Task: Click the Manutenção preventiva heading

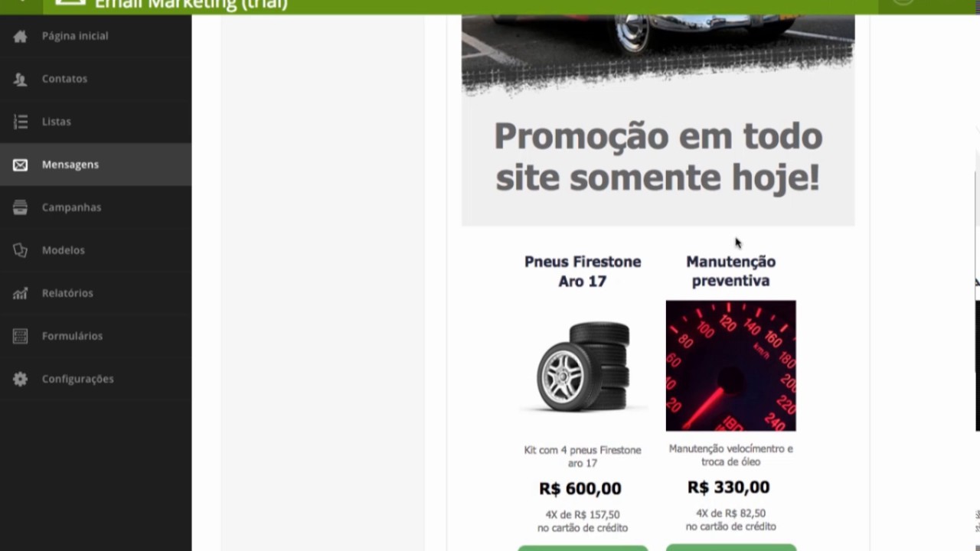Action: pos(730,272)
